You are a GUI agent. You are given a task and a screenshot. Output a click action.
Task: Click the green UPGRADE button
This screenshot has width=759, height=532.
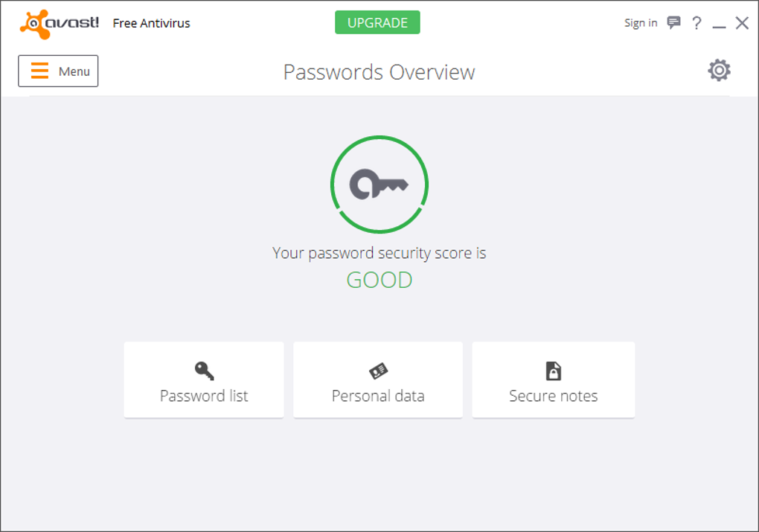[377, 22]
